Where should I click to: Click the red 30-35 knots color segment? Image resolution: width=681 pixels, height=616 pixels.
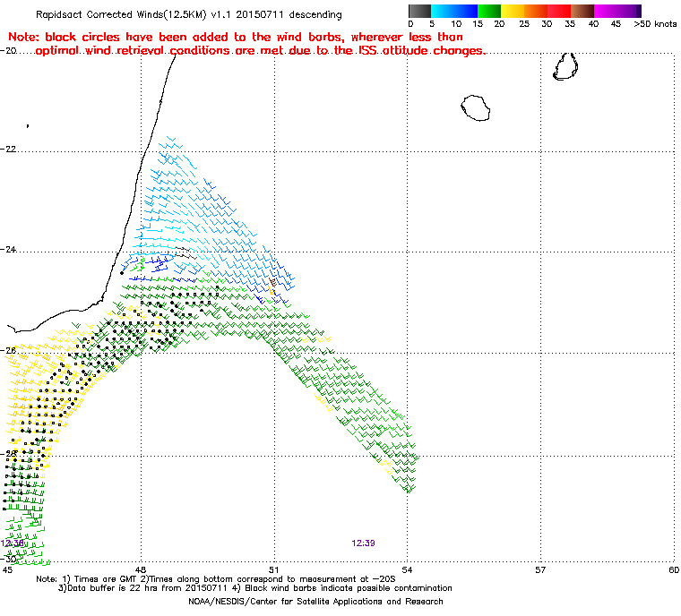(x=559, y=11)
